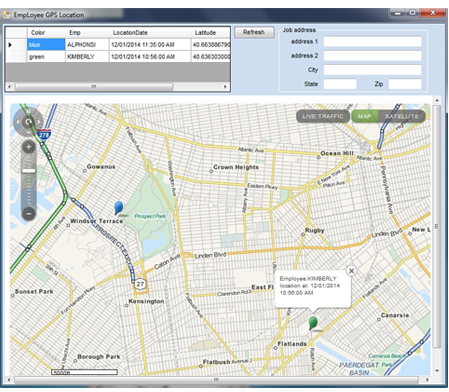
Task: Click the map panel's vertical scrollbar thumb
Action: click(x=437, y=227)
